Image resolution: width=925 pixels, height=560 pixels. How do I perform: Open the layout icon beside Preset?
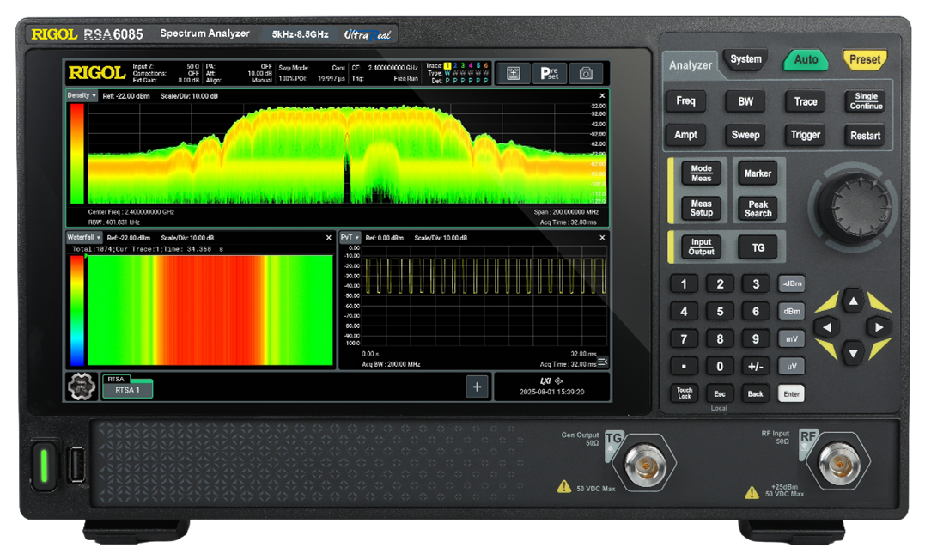pyautogui.click(x=514, y=73)
